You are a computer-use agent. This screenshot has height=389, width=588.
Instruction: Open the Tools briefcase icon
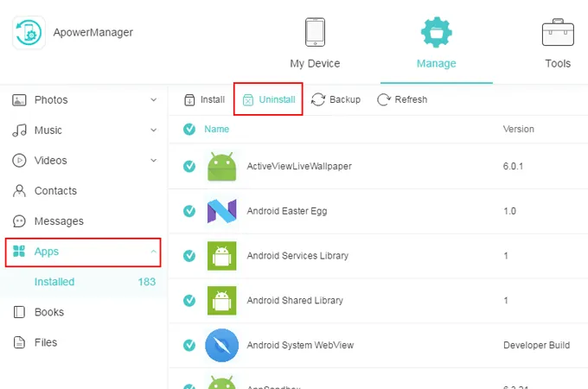coord(558,32)
